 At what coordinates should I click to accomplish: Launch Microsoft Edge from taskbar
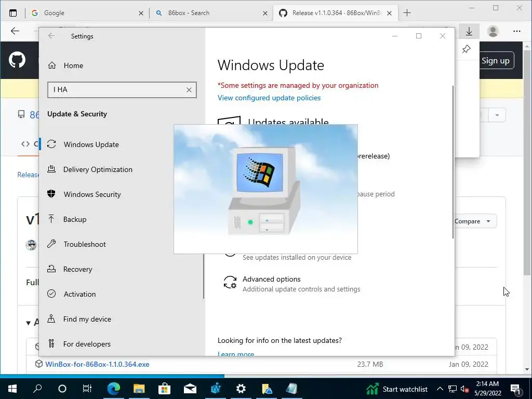pos(114,389)
